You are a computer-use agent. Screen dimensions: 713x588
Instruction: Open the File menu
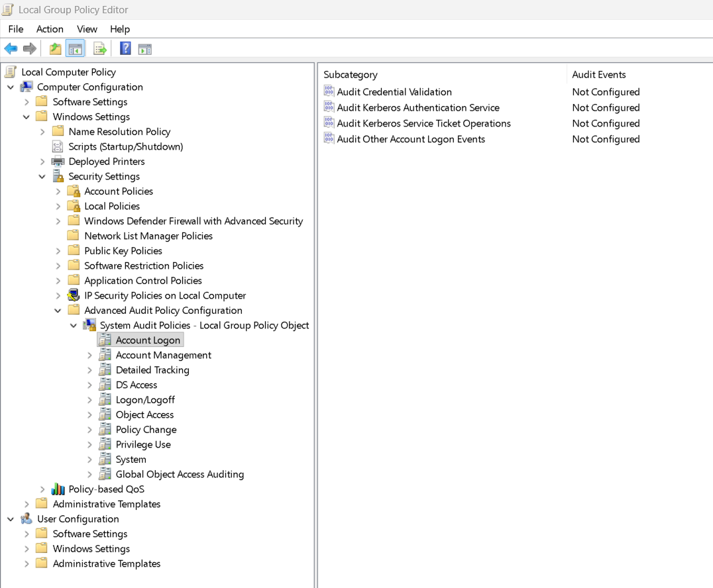[16, 28]
